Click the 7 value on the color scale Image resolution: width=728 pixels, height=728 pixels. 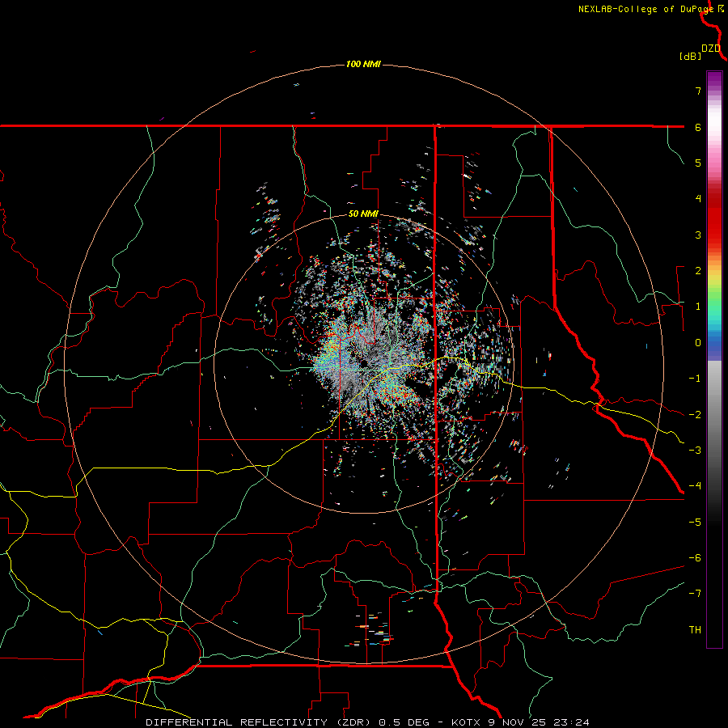click(698, 91)
